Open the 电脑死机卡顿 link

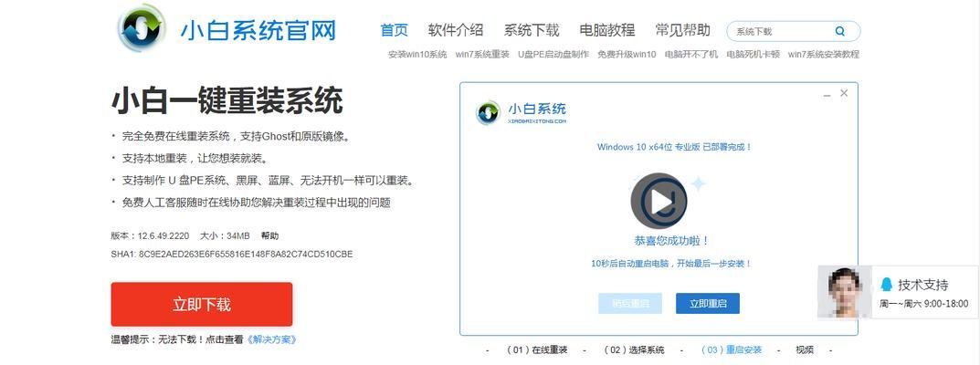click(x=753, y=54)
